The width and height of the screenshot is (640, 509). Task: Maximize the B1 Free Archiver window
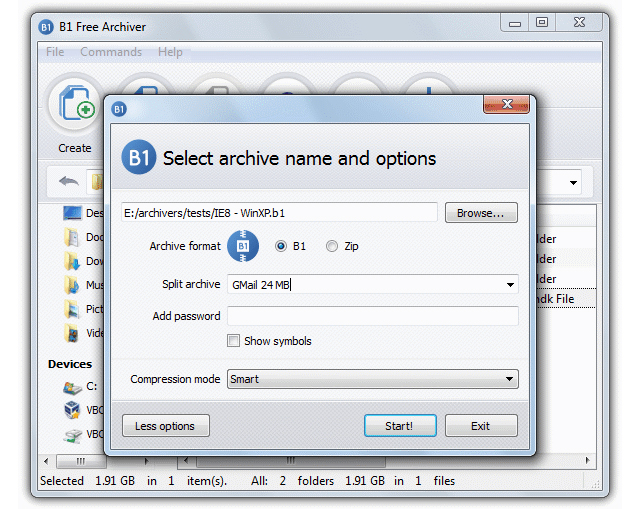pos(542,22)
